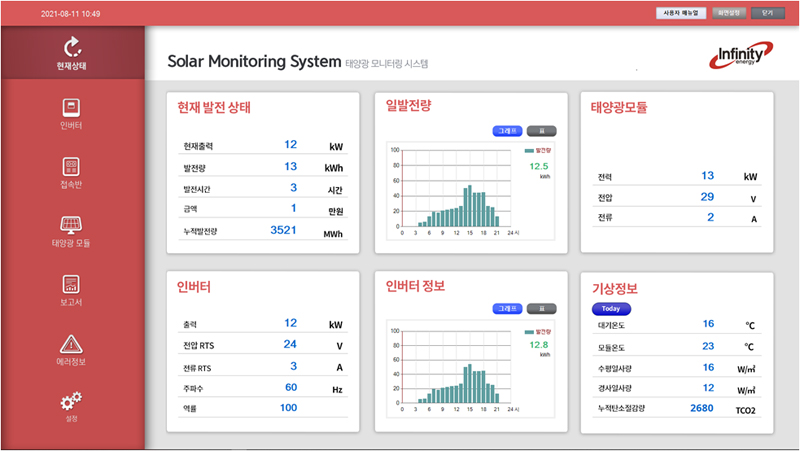The width and height of the screenshot is (800, 451).
Task: Open the 접속반 junction box sidebar icon
Action: 71,166
